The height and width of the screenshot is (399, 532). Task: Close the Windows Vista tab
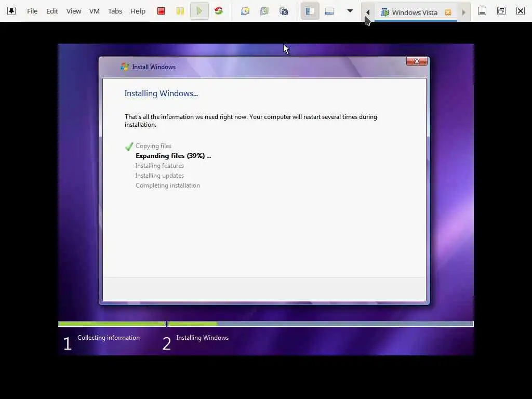(x=448, y=12)
